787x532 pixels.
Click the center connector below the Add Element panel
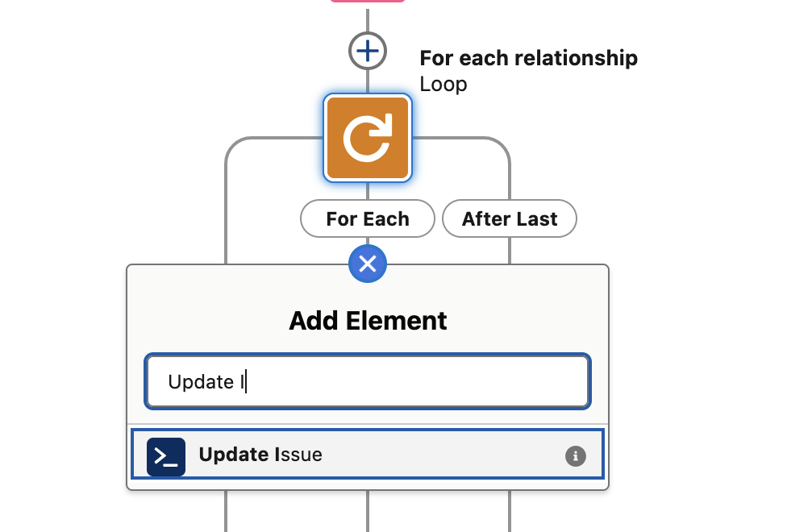coord(368,511)
